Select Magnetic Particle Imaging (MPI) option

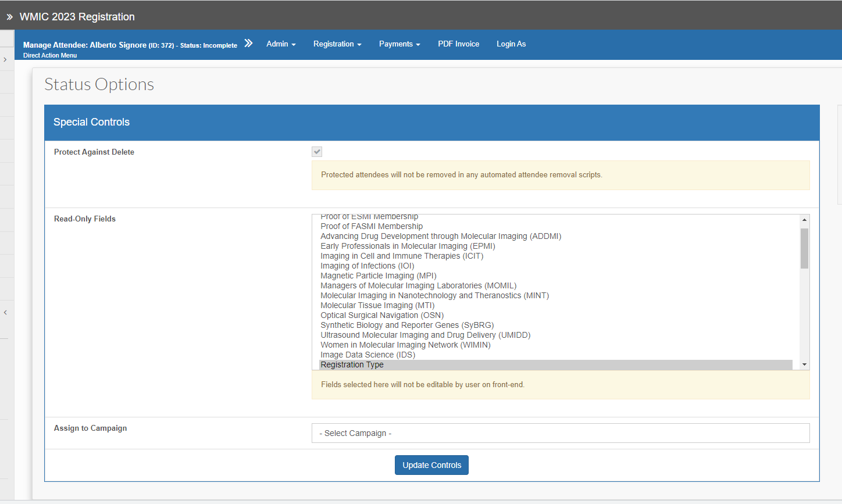[379, 276]
